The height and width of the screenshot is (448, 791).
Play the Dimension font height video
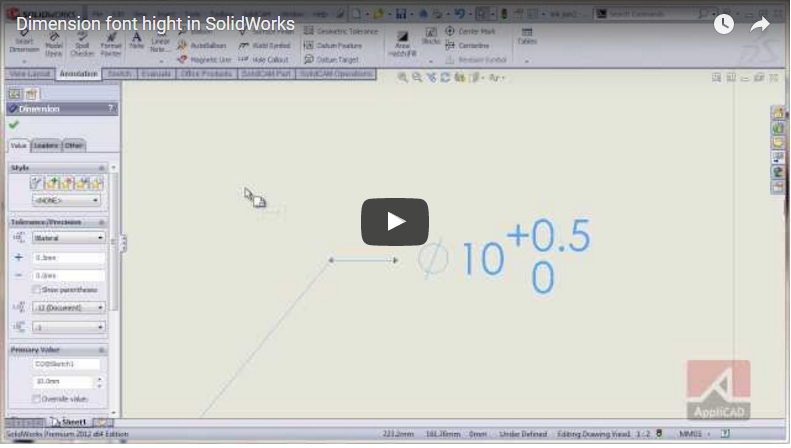pyautogui.click(x=394, y=222)
